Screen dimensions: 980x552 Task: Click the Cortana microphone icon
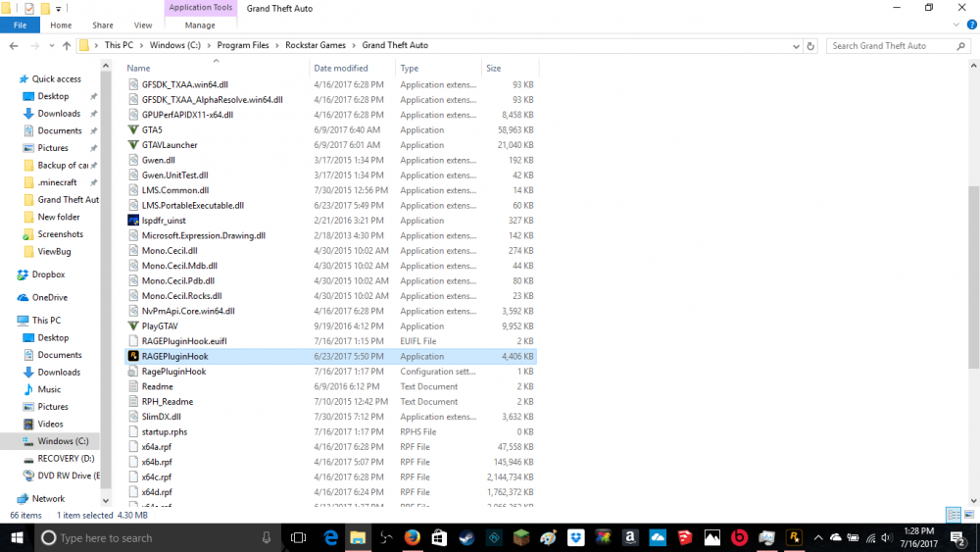click(x=267, y=537)
